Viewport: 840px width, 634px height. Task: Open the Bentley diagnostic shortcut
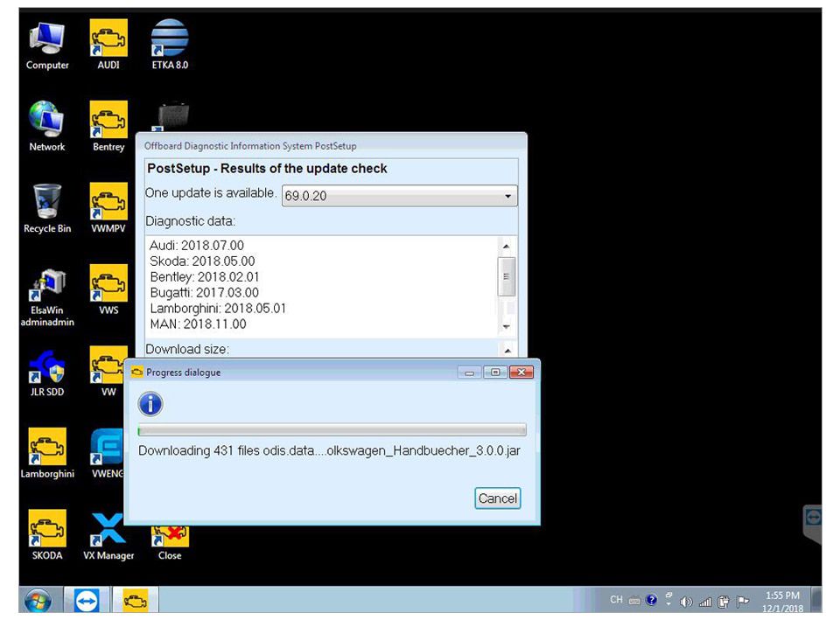(108, 126)
